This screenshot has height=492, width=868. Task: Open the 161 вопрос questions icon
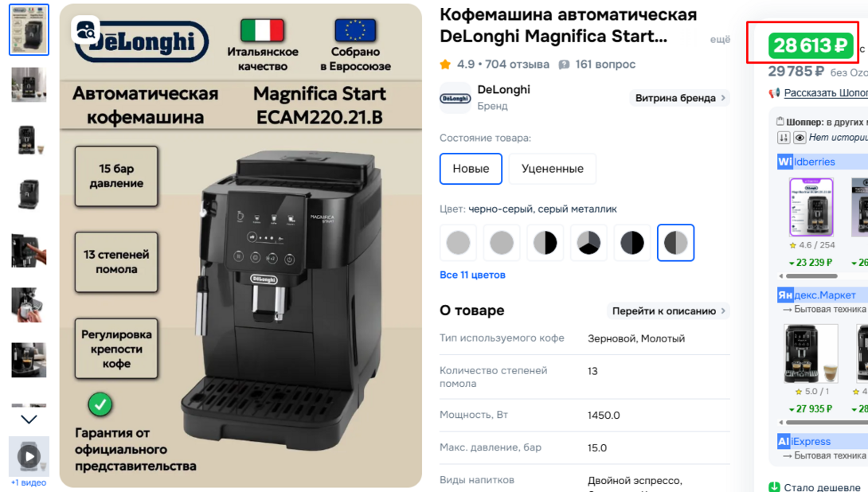coord(564,64)
